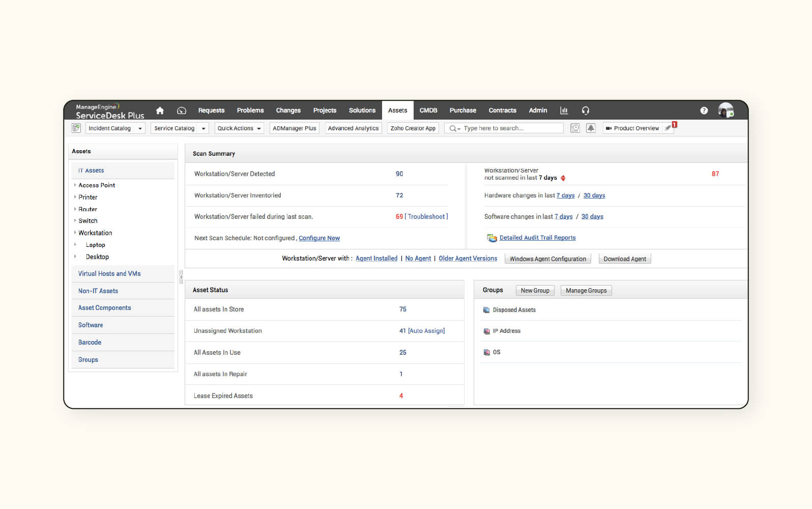Screen dimensions: 812x509
Task: Open the notifications bell icon
Action: [591, 128]
